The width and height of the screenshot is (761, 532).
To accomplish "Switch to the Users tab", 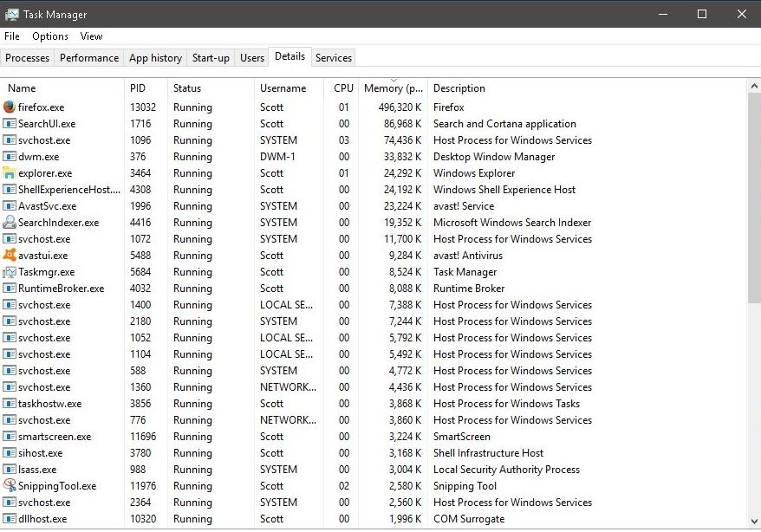I will (x=252, y=58).
